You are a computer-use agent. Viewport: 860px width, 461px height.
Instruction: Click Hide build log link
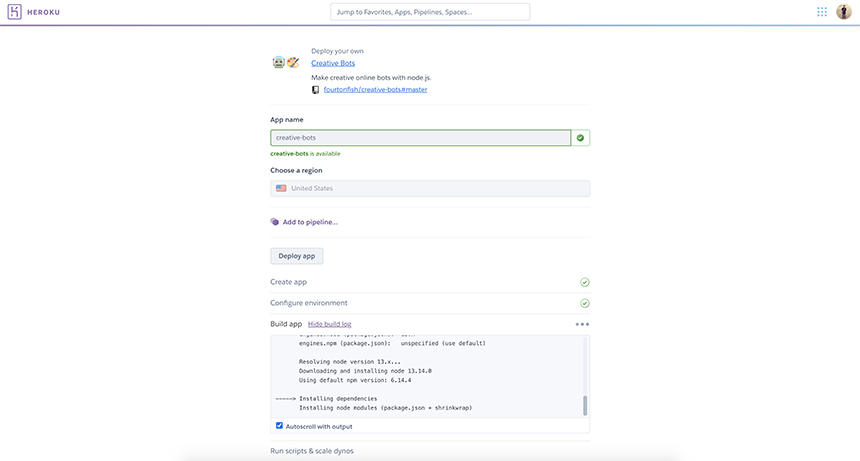(330, 324)
